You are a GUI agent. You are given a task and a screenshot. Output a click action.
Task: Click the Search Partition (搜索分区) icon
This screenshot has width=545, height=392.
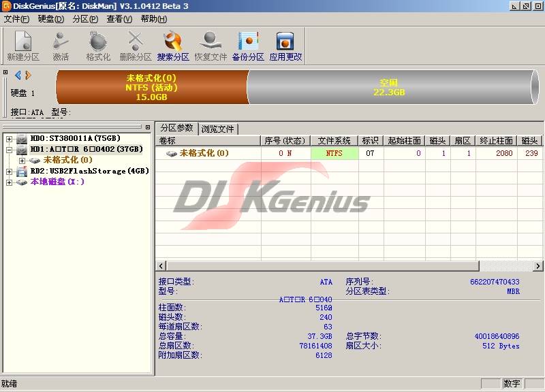coord(173,46)
